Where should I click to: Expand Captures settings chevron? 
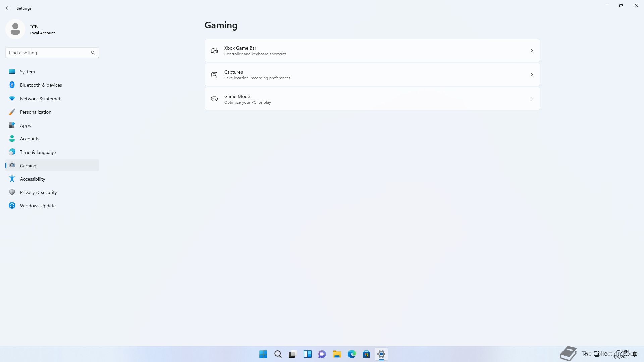pyautogui.click(x=532, y=75)
